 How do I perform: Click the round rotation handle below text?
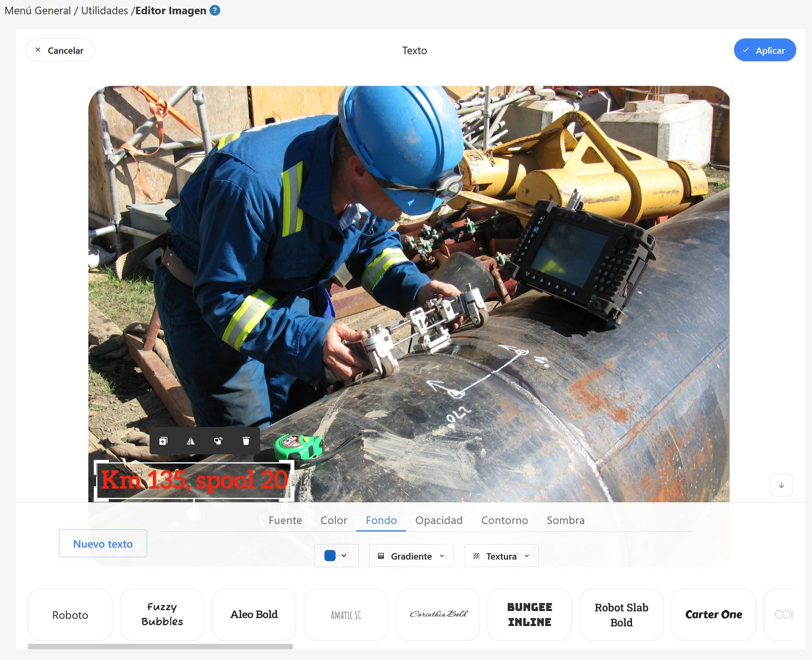(x=194, y=514)
